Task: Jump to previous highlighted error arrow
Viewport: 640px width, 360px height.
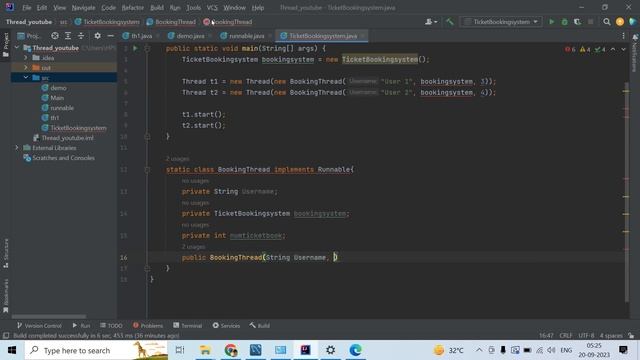Action: click(x=613, y=49)
